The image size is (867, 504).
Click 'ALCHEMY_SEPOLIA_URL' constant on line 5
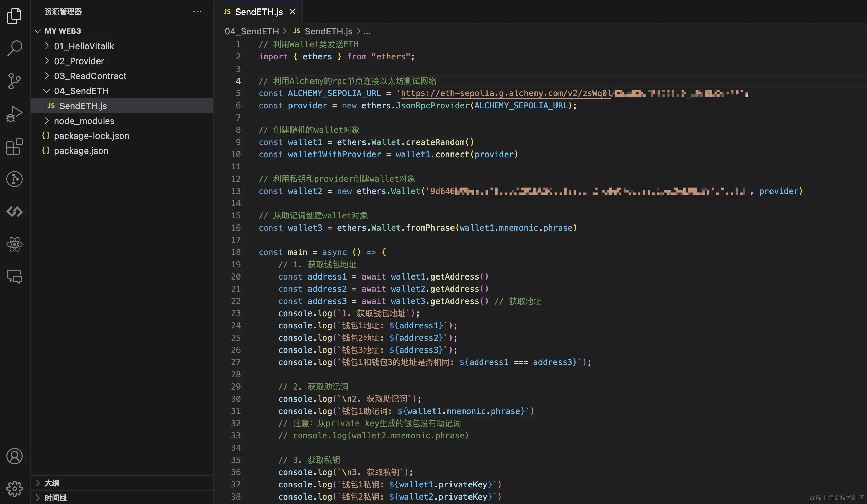pos(334,93)
